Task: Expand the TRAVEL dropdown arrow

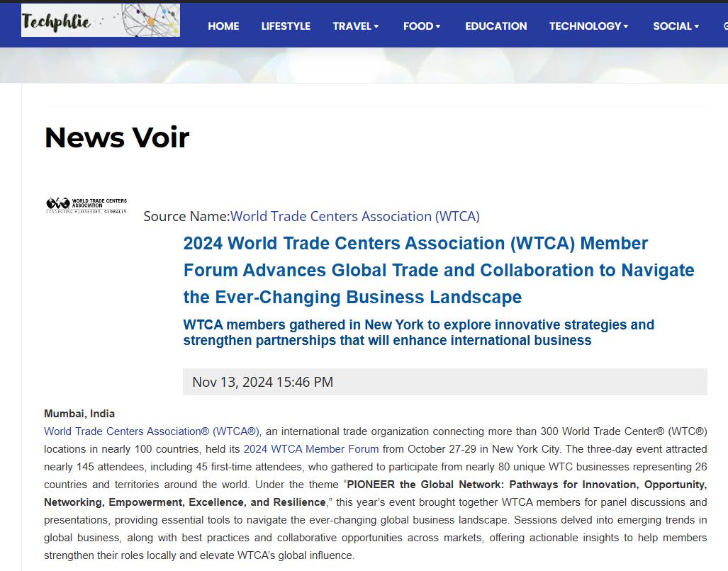Action: 376,26
